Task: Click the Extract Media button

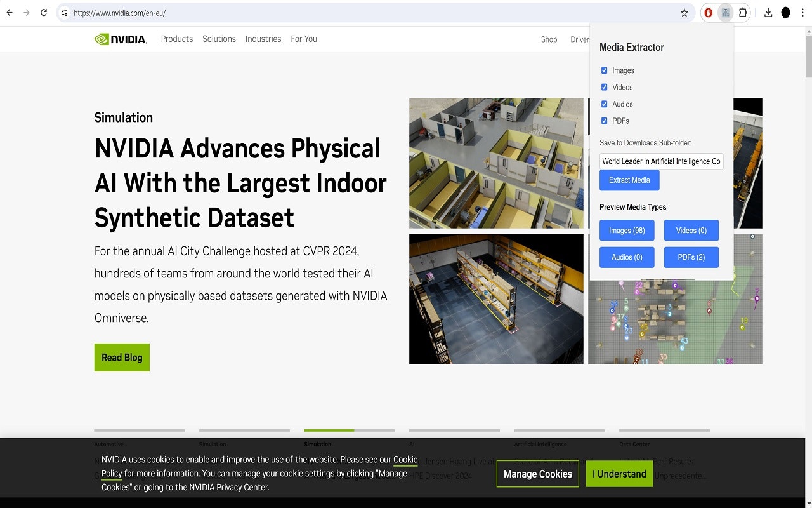Action: [x=629, y=180]
